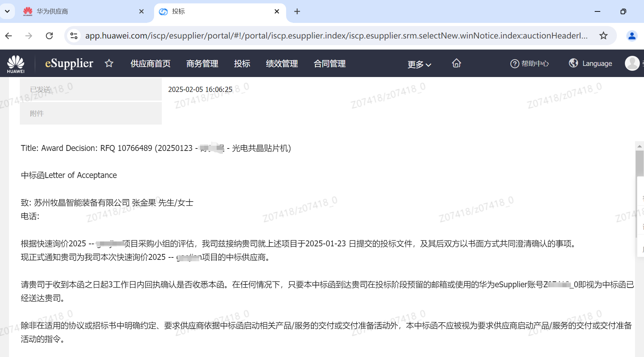
Task: Go to 合同管理 menu
Action: pos(329,64)
